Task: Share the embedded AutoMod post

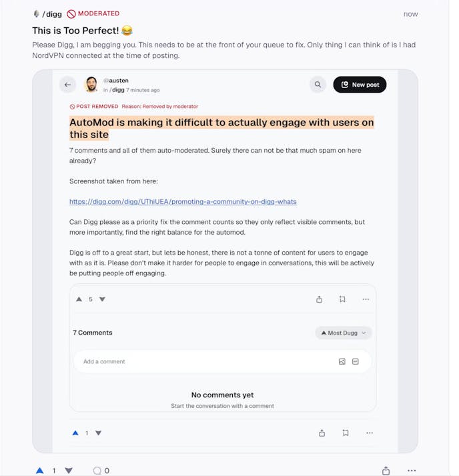Action: click(x=320, y=299)
